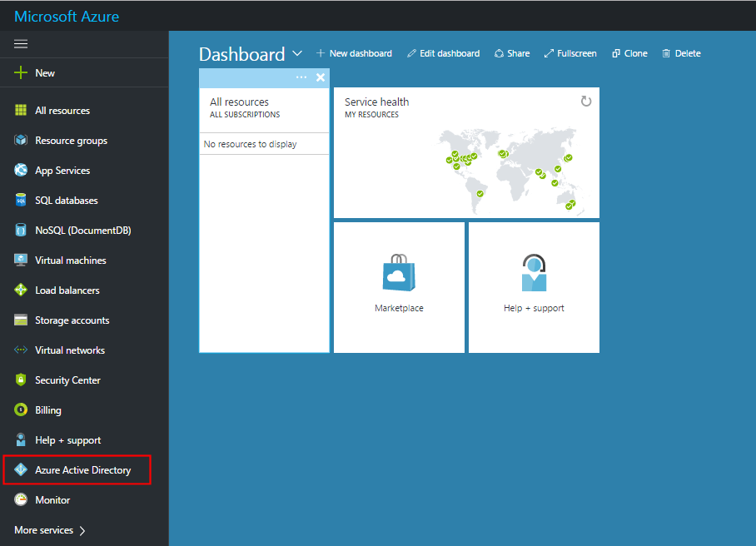Collapse the sidebar with the hamburger menu

click(22, 43)
